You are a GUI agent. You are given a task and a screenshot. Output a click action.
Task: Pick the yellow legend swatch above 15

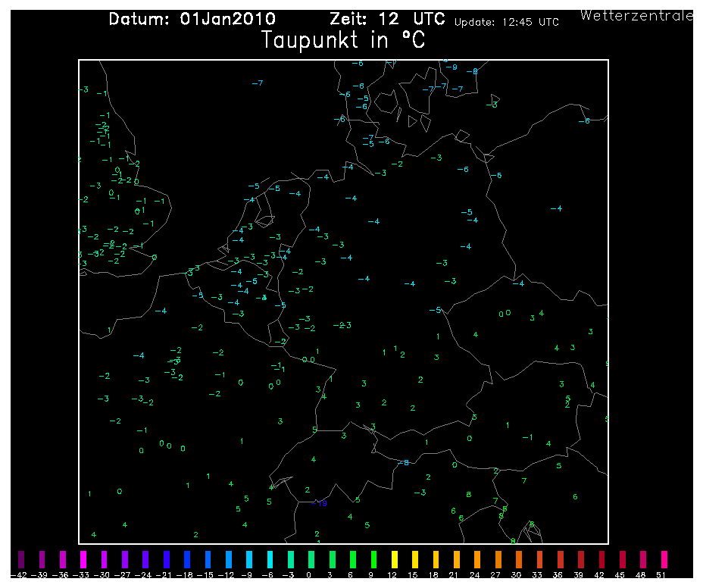(x=415, y=559)
